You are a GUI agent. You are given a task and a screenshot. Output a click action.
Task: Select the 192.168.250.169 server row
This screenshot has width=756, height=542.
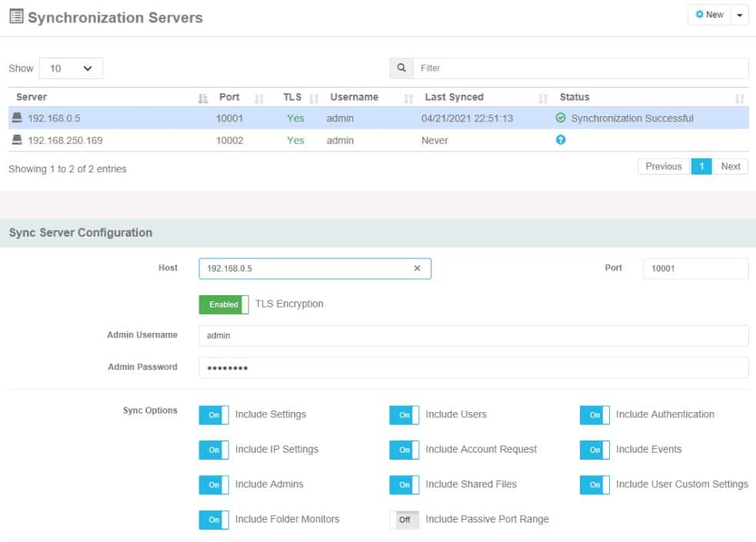click(378, 140)
